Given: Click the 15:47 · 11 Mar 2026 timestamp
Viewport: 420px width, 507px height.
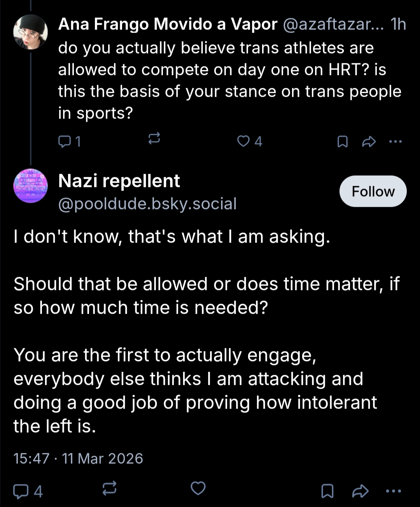Looking at the screenshot, I should point(78,458).
